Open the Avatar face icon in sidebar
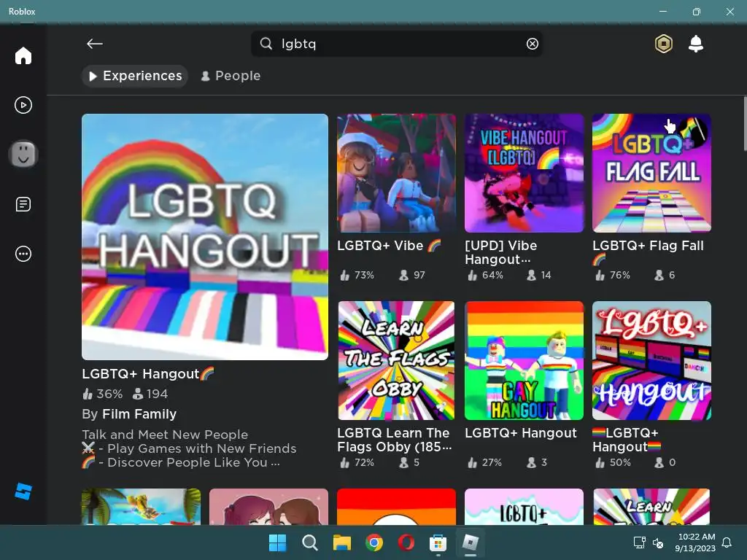This screenshot has height=560, width=747. click(x=23, y=155)
